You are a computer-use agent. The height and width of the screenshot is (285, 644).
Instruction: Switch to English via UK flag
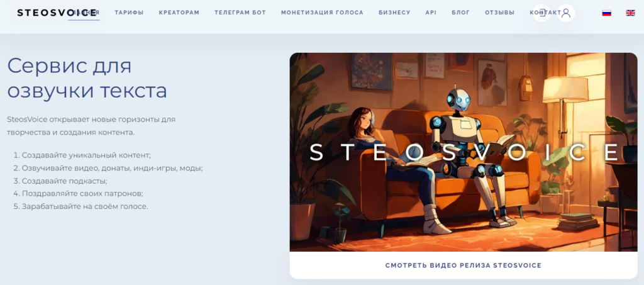click(x=630, y=13)
